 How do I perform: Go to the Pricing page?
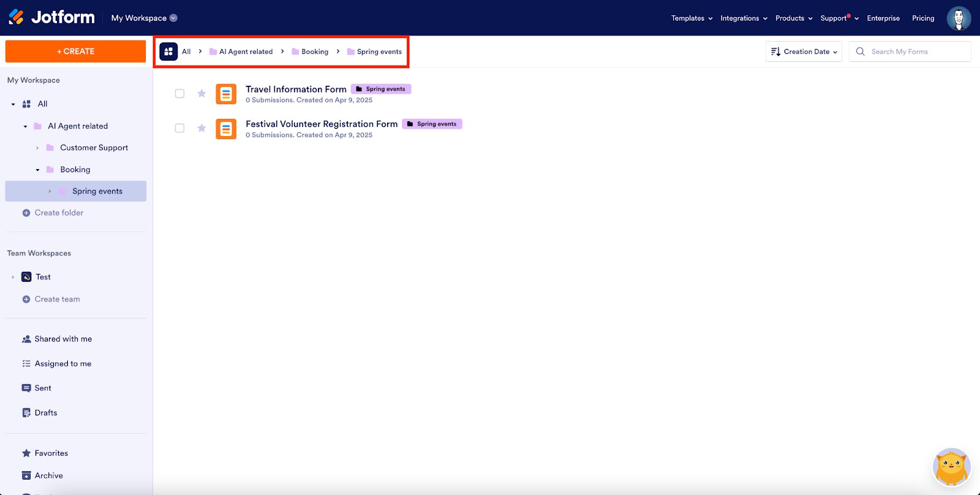[x=923, y=18]
